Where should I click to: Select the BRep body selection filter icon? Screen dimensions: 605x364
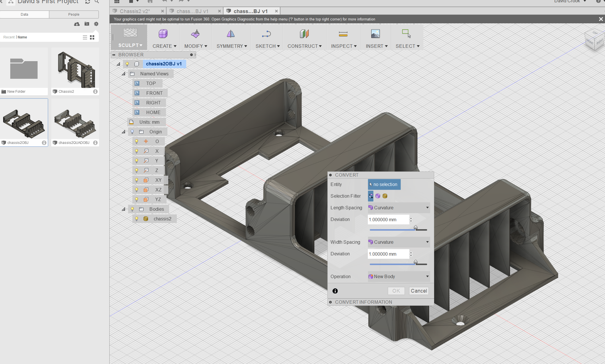pos(370,196)
